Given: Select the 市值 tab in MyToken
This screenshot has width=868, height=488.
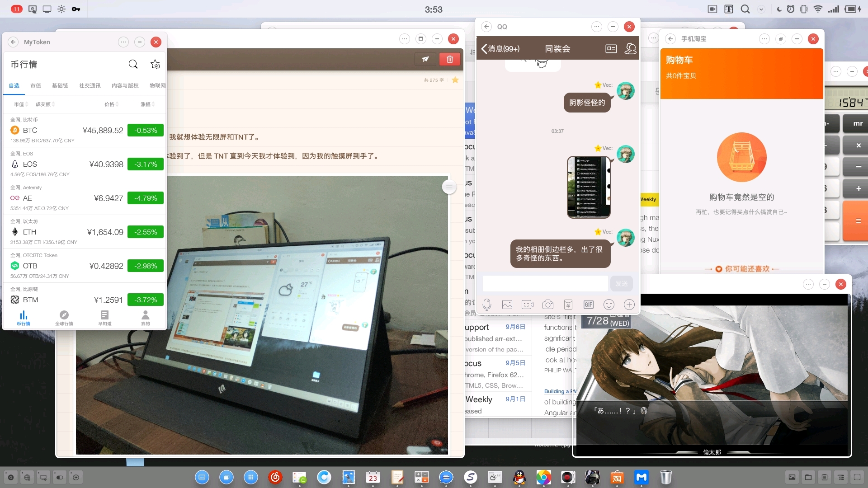Looking at the screenshot, I should click(36, 85).
